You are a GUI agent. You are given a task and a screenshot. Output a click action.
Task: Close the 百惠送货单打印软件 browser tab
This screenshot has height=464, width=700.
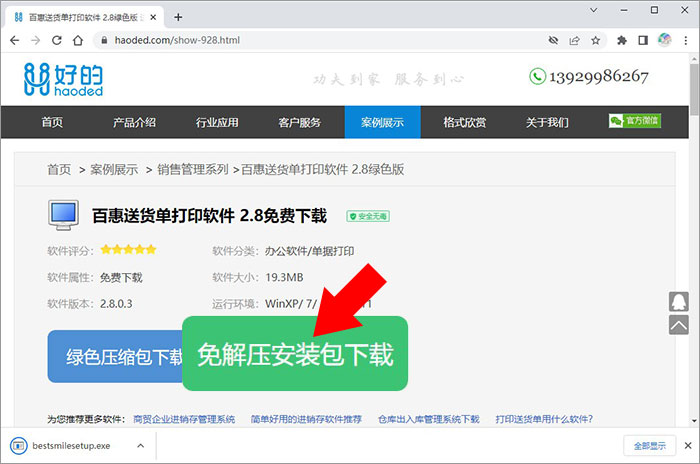tap(153, 17)
